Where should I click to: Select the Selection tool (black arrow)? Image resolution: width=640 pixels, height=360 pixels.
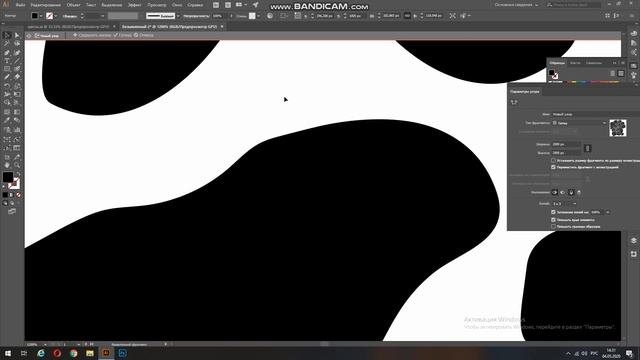(7, 36)
